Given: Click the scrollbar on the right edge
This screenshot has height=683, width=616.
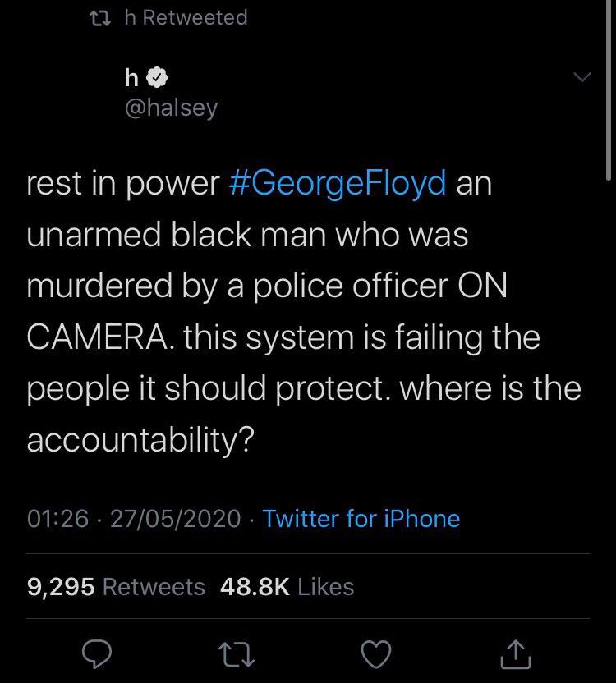Looking at the screenshot, I should tap(609, 90).
